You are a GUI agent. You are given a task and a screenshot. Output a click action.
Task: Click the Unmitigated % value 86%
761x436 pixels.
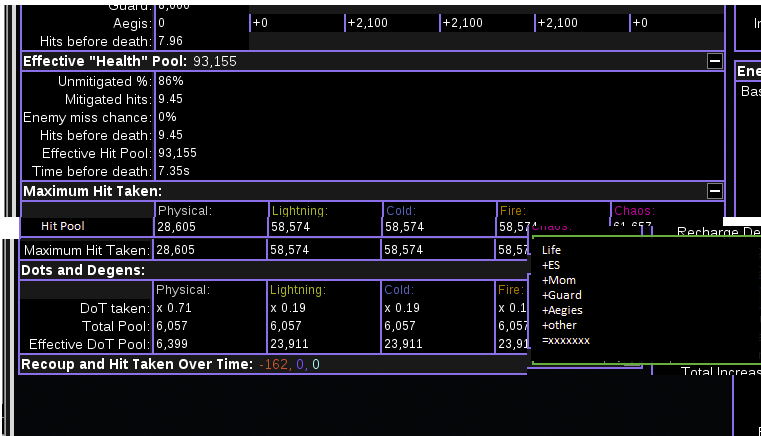171,81
